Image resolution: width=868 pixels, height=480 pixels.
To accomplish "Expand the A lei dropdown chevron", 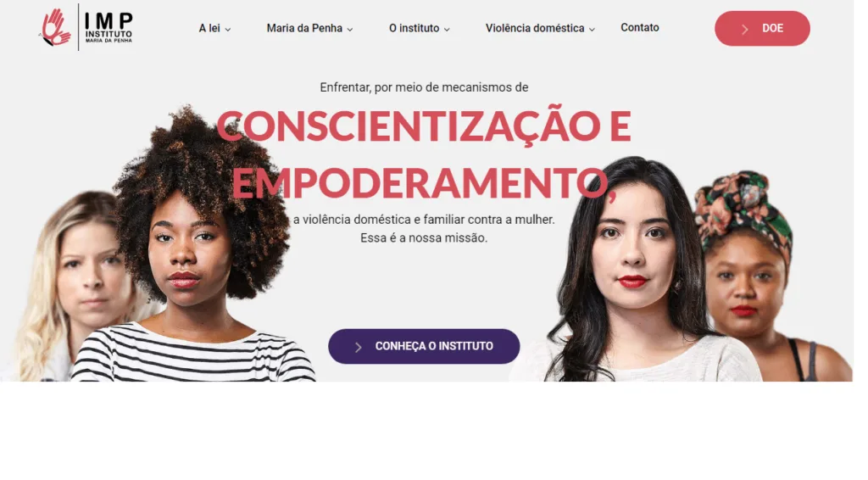I will coord(227,30).
